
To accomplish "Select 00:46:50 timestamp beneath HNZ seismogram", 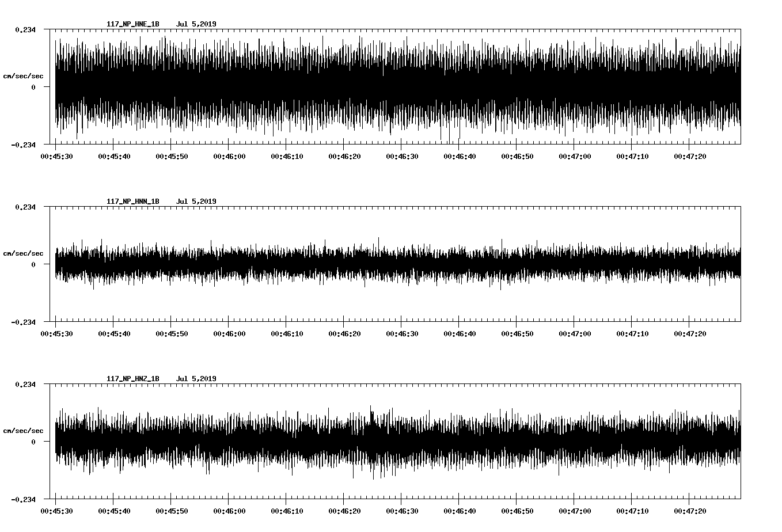I will pos(517,511).
